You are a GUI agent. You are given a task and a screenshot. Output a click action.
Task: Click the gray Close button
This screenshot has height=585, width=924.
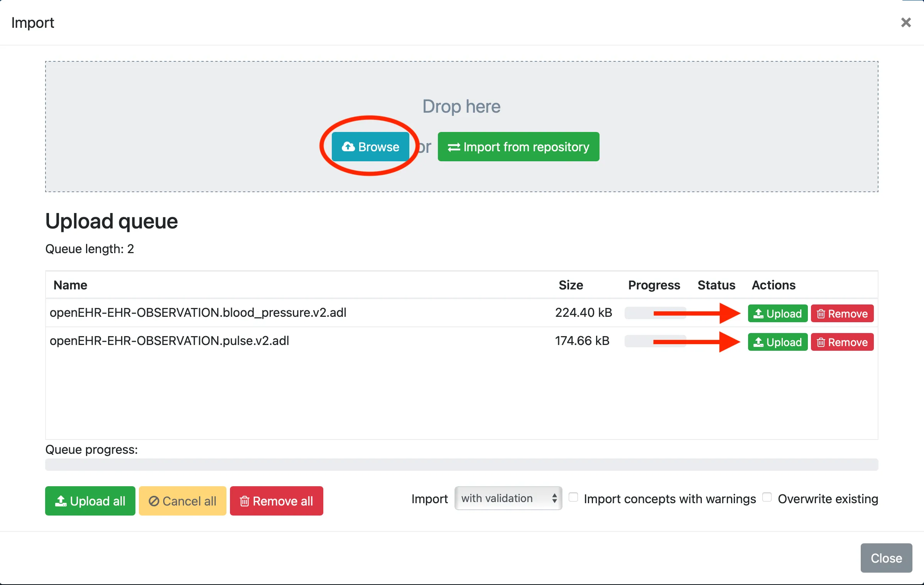[x=886, y=558]
